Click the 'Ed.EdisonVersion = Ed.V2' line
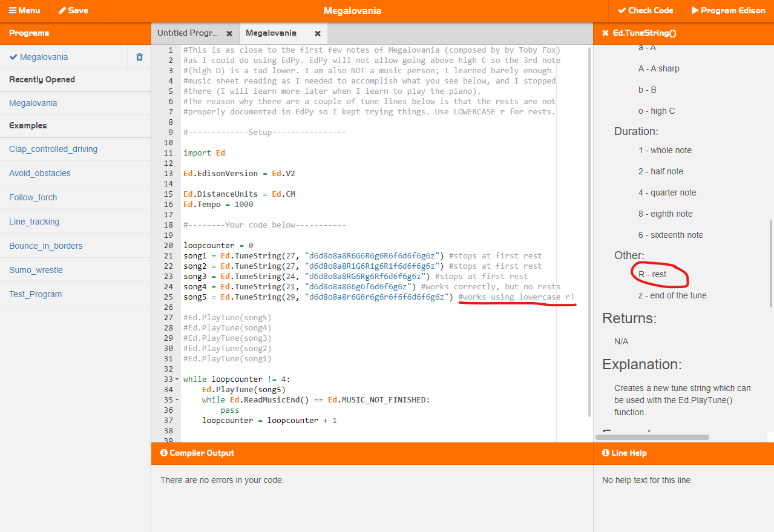The width and height of the screenshot is (774, 532). (239, 174)
